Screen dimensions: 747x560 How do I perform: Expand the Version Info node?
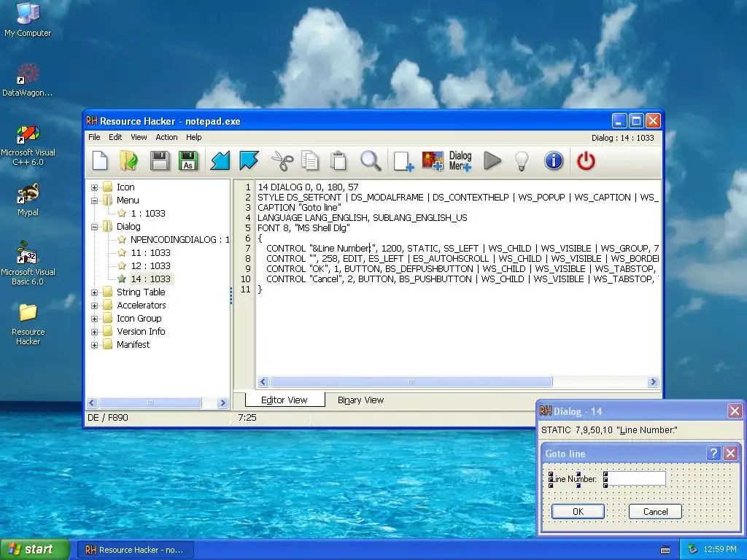point(94,332)
